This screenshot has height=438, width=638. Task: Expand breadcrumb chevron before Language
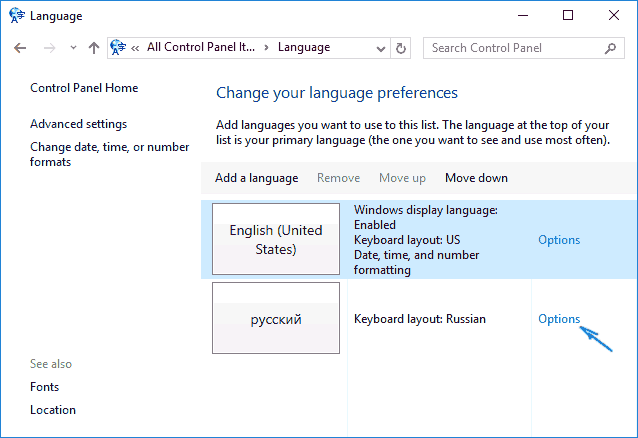click(x=267, y=48)
